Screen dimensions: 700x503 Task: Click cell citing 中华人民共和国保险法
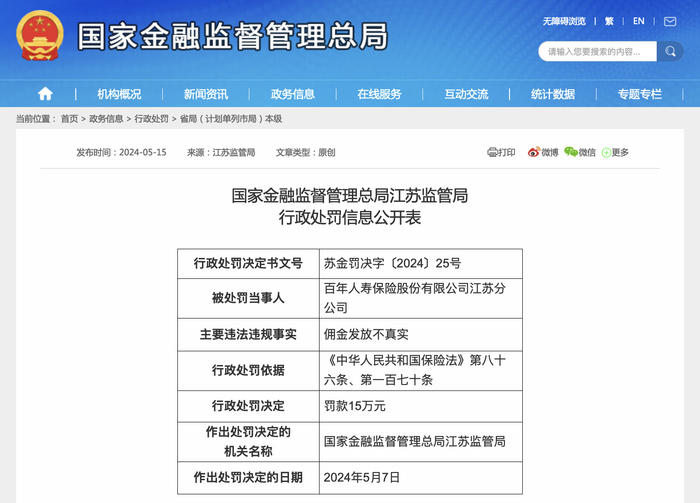[x=421, y=371]
